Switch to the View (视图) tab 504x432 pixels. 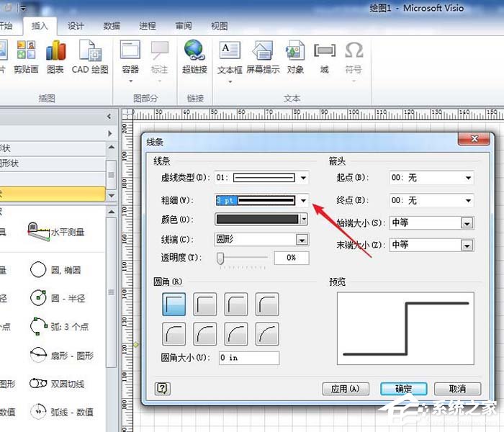coord(220,26)
